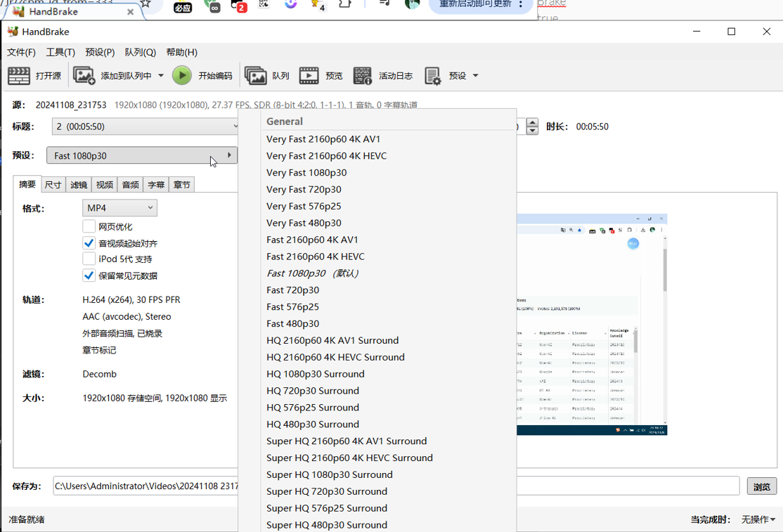Uncheck the 音视频起始对齐 checkbox
783x532 pixels.
point(89,243)
